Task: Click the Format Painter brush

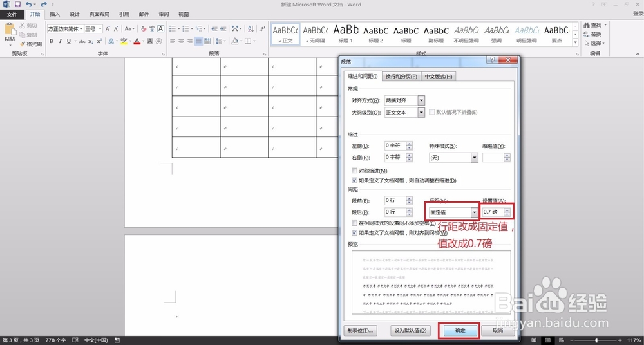Action: click(x=23, y=44)
